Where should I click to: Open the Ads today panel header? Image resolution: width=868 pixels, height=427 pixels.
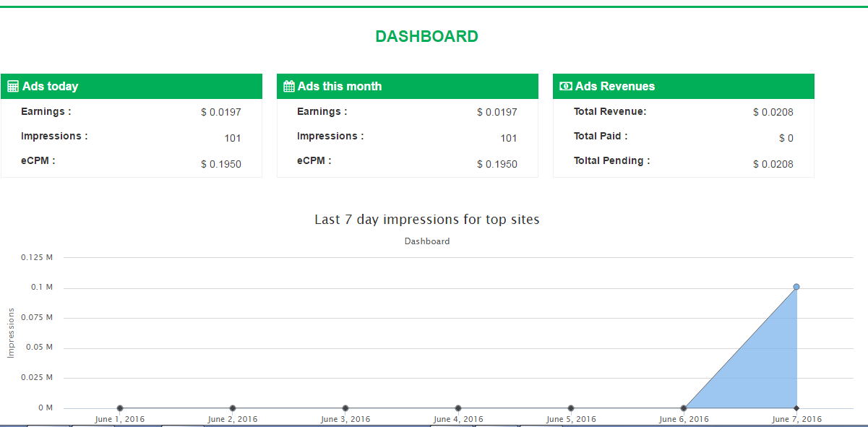pos(132,86)
